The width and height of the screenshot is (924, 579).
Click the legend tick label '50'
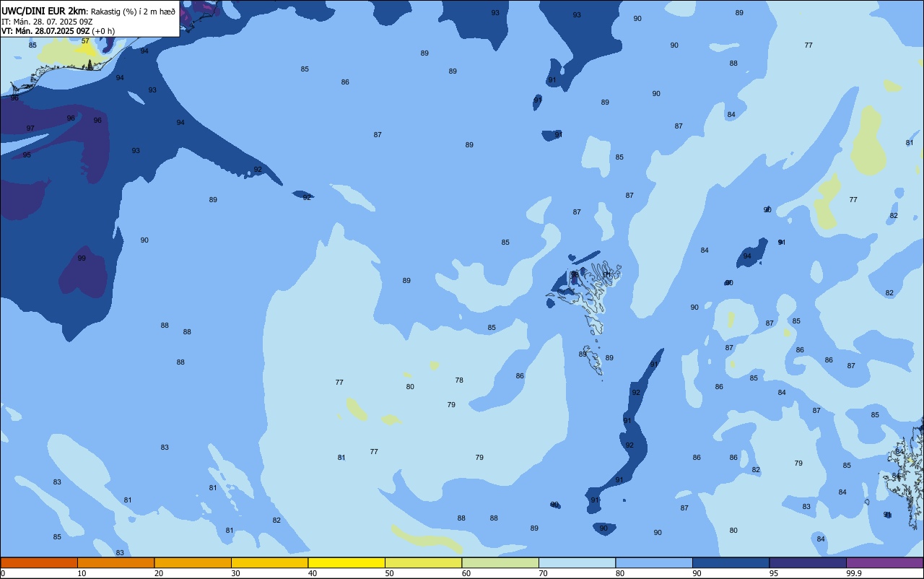click(x=389, y=573)
